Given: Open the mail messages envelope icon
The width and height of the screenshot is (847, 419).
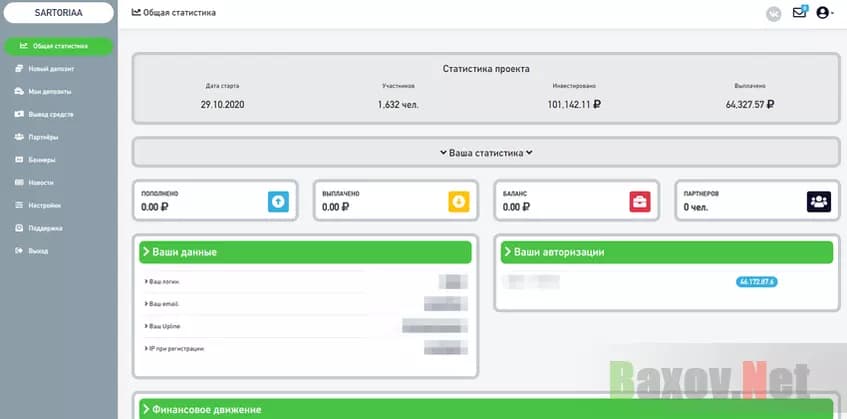Looking at the screenshot, I should (x=799, y=13).
